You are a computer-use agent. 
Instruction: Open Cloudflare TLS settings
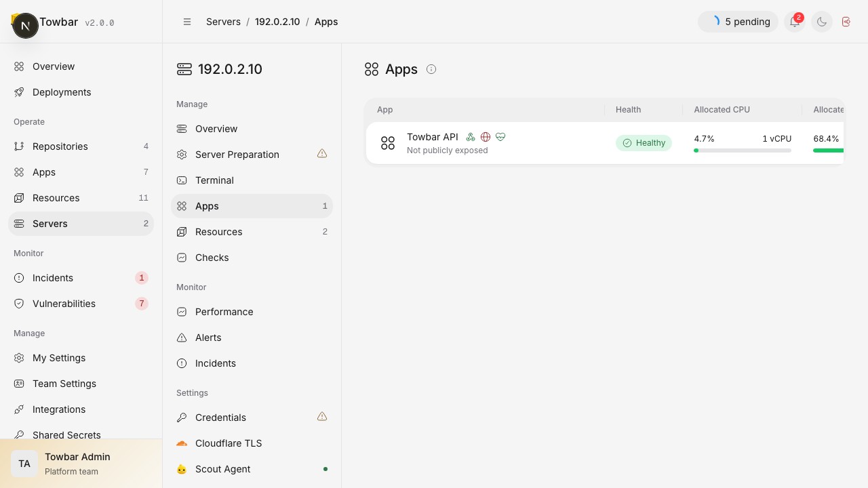252,443
